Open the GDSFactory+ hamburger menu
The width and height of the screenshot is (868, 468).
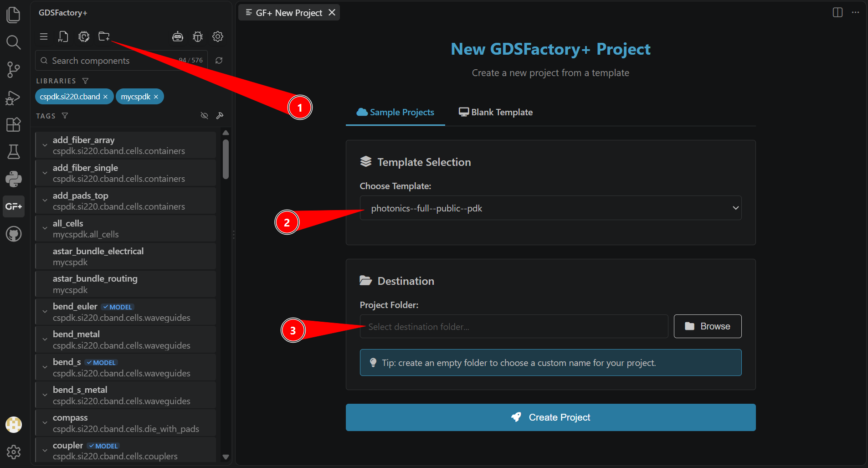pyautogui.click(x=44, y=36)
